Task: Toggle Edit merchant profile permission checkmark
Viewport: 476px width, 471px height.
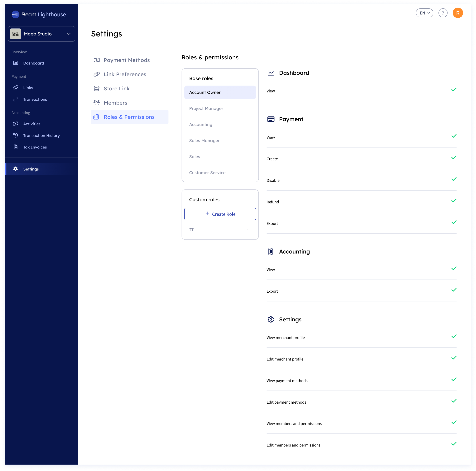Action: click(x=454, y=358)
